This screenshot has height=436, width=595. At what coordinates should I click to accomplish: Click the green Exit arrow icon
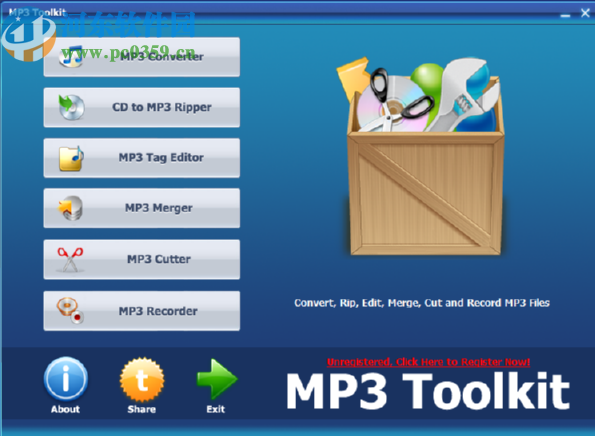217,379
